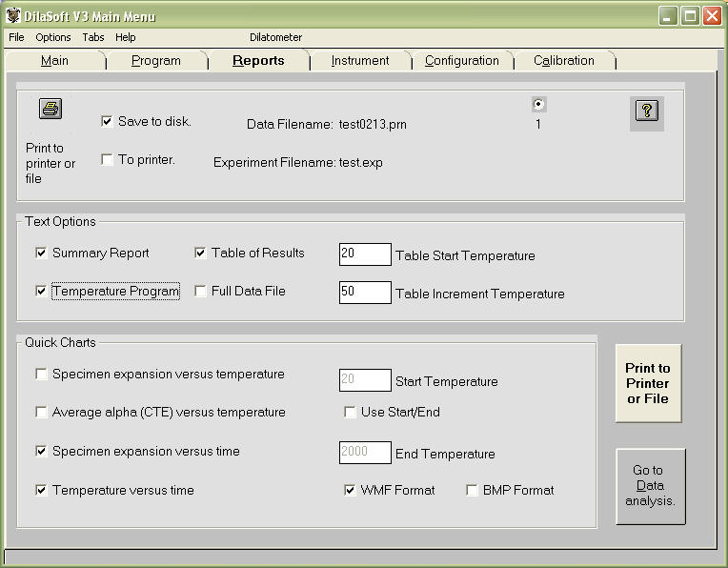Uncheck the Summary Report option

(42, 254)
